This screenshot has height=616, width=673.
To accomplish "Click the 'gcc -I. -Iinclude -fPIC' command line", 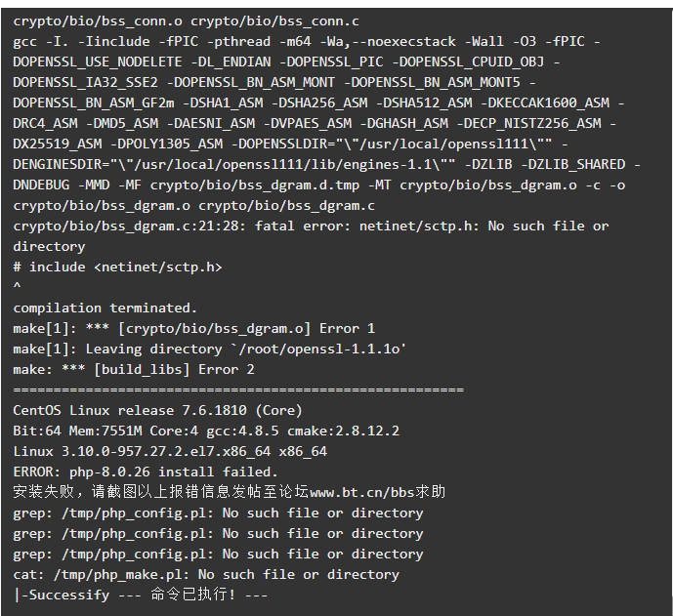I will pyautogui.click(x=307, y=42).
